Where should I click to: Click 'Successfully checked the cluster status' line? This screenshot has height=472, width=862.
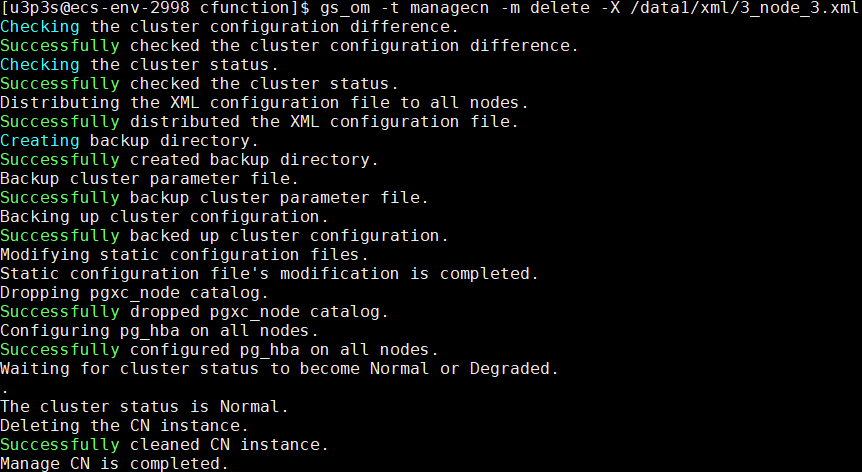tap(199, 84)
